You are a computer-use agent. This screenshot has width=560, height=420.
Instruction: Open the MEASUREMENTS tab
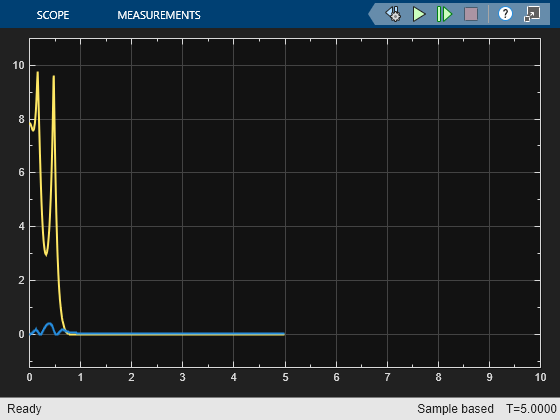(159, 15)
